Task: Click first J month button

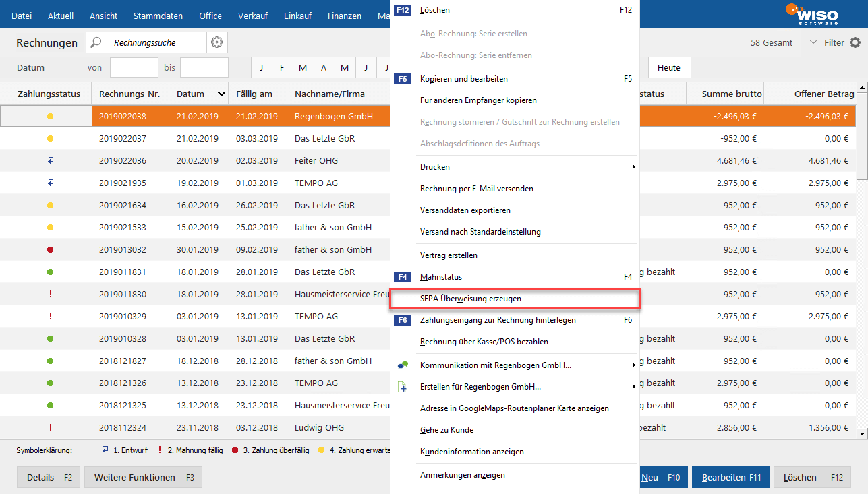Action: tap(261, 67)
